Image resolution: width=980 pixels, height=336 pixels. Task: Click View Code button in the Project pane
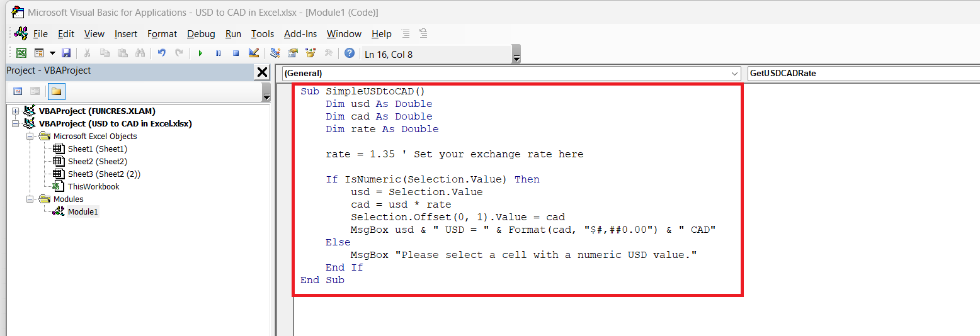(x=18, y=92)
